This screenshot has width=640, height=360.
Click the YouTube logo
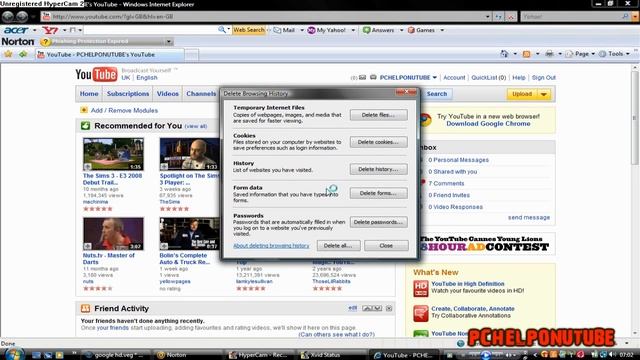96,74
